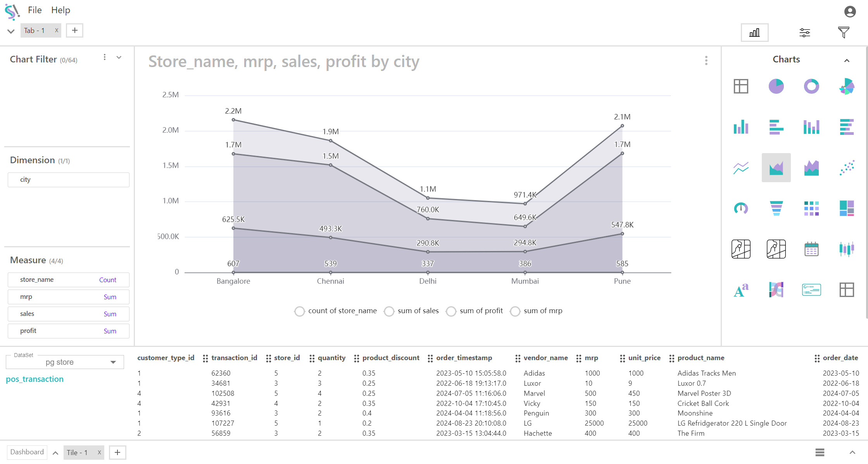The image size is (868, 464).
Task: Pick the scatter plot chart icon
Action: coord(847,167)
